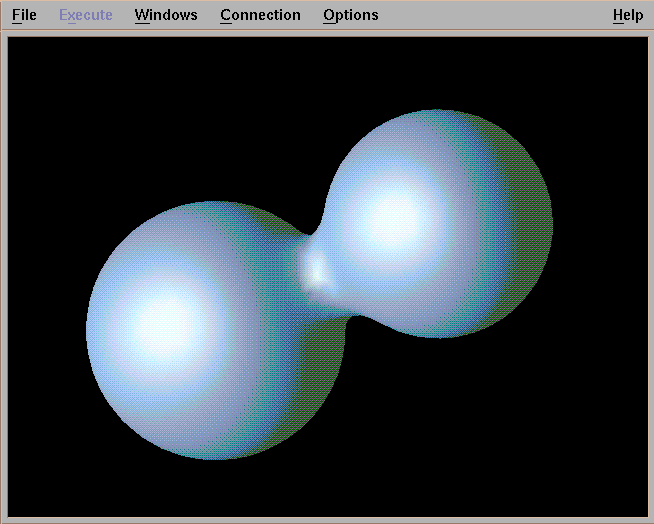
Task: Open the Options menu
Action: 350,15
